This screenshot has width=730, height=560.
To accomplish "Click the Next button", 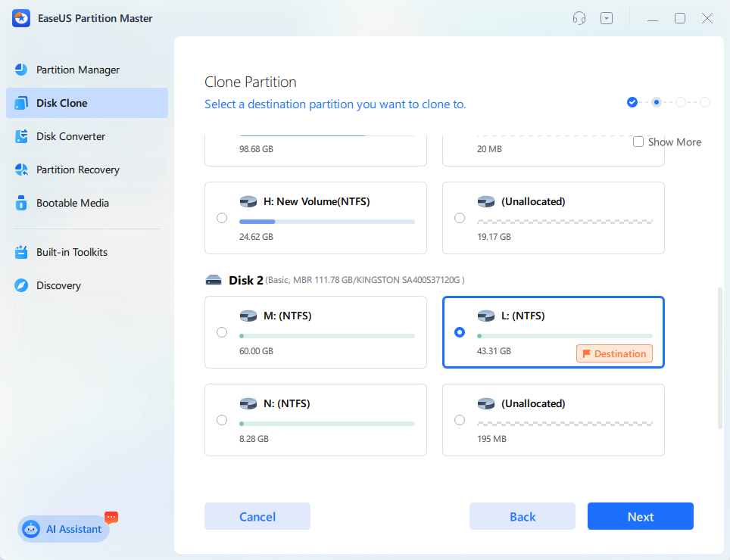I will [641, 516].
